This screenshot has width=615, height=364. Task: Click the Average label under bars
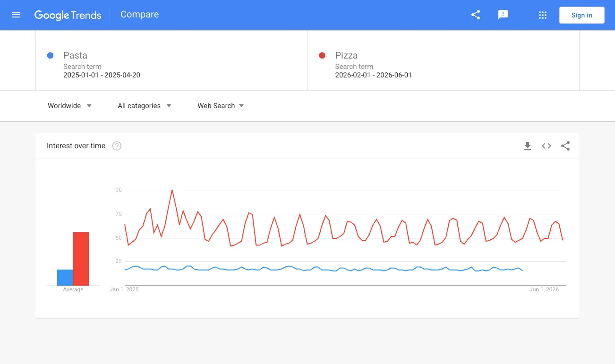(73, 289)
